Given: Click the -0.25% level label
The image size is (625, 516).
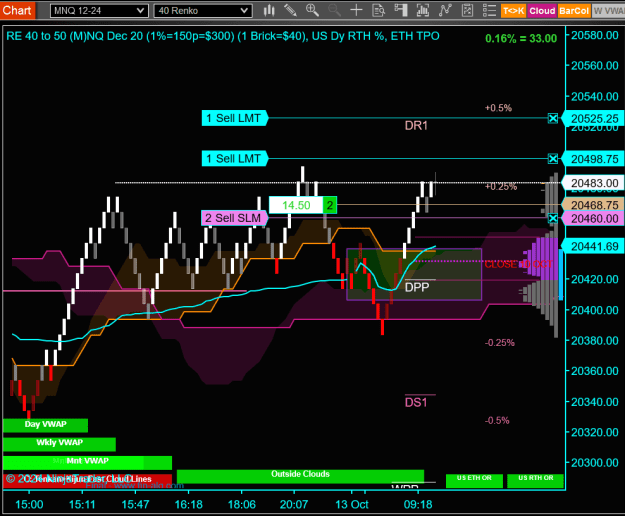Looking at the screenshot, I should coord(499,343).
